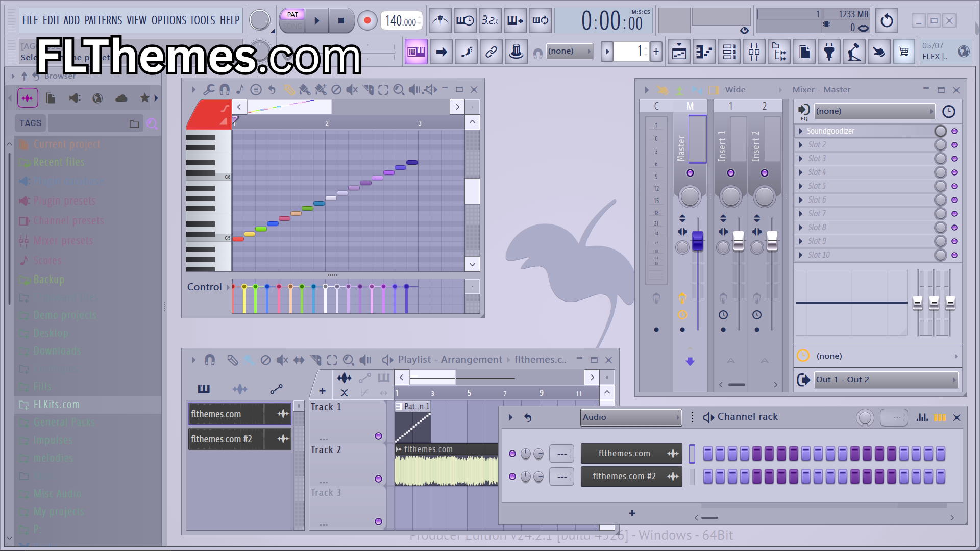Toggle PAT/SONG mode switch
This screenshot has width=980, height=551.
click(x=292, y=20)
